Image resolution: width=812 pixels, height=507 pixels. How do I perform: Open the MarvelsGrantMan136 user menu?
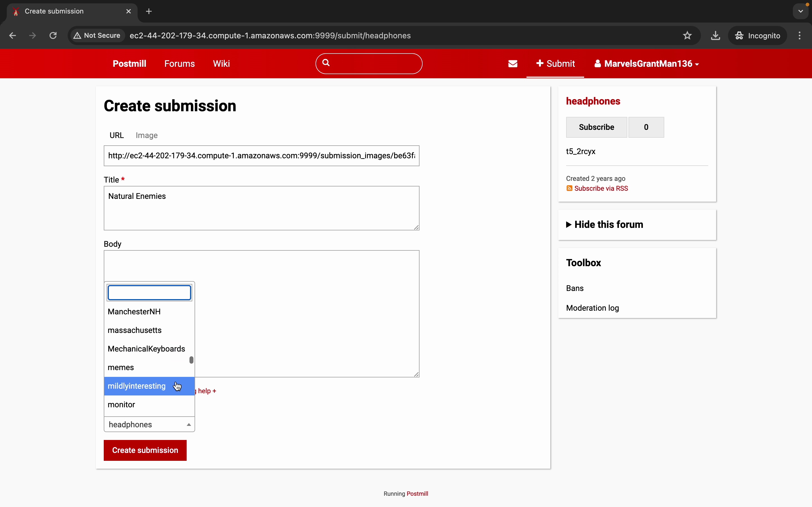[646, 64]
